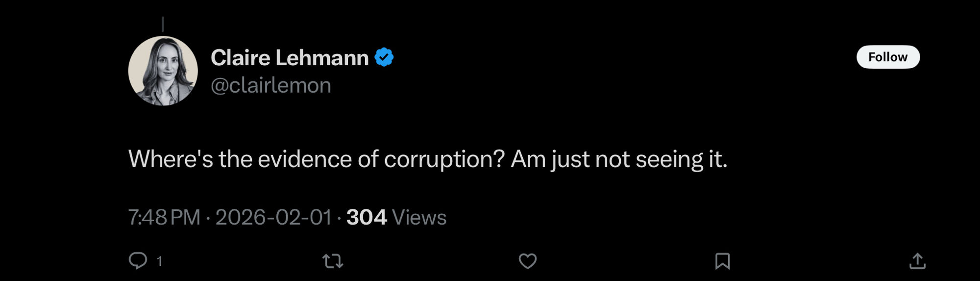Open the share menu icon
This screenshot has height=281, width=980.
[917, 261]
